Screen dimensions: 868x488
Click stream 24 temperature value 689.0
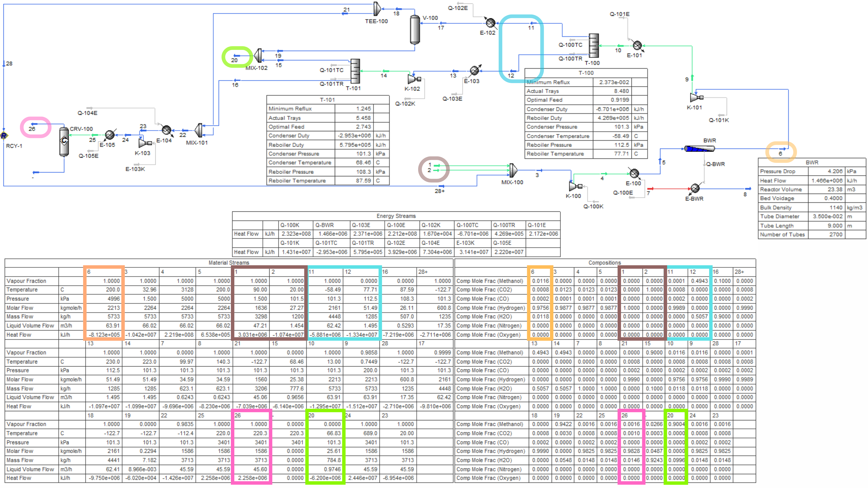point(370,433)
